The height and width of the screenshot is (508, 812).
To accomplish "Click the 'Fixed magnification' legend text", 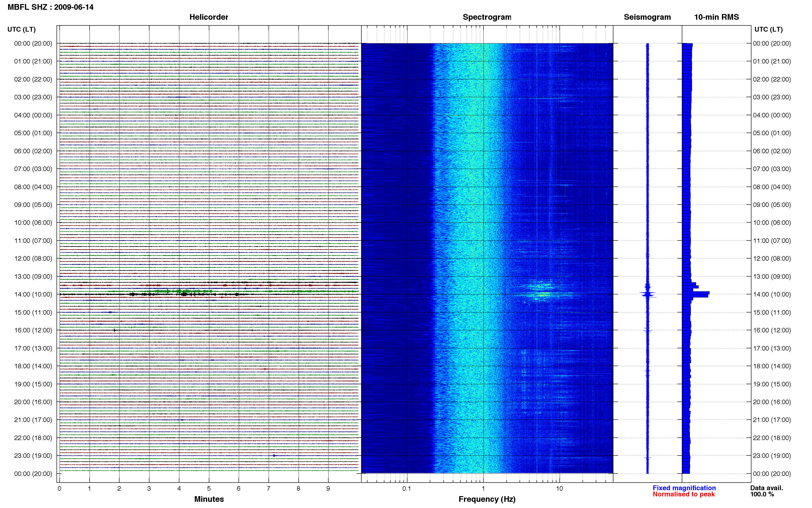I will click(x=684, y=488).
